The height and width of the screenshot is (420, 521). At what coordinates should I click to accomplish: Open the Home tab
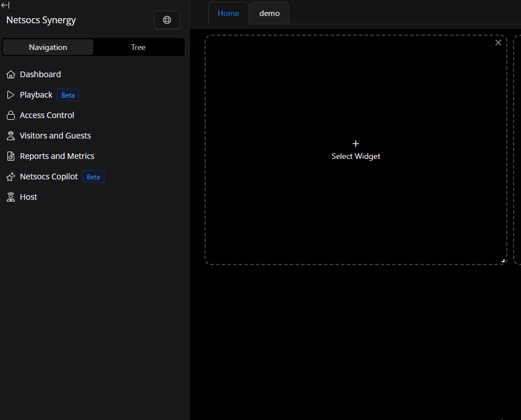pos(228,13)
